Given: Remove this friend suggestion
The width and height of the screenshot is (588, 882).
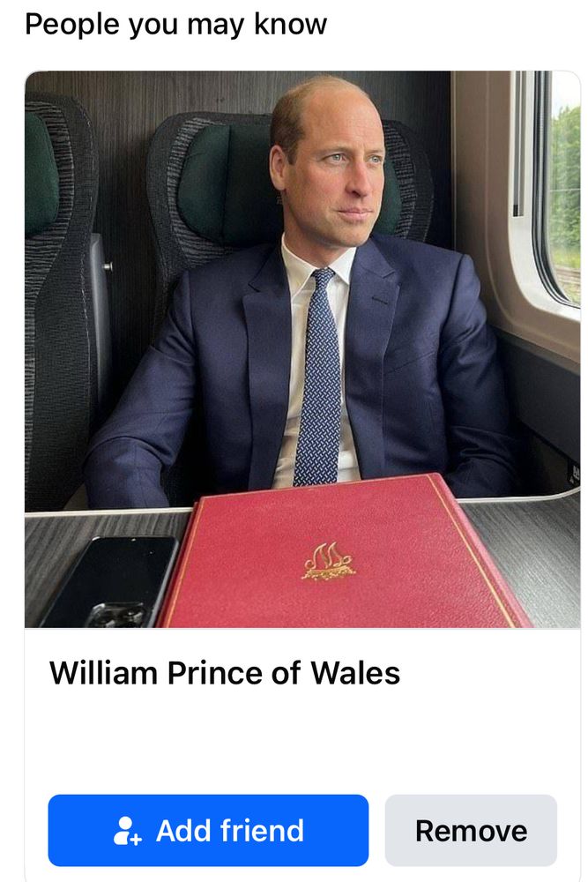Looking at the screenshot, I should click(471, 830).
